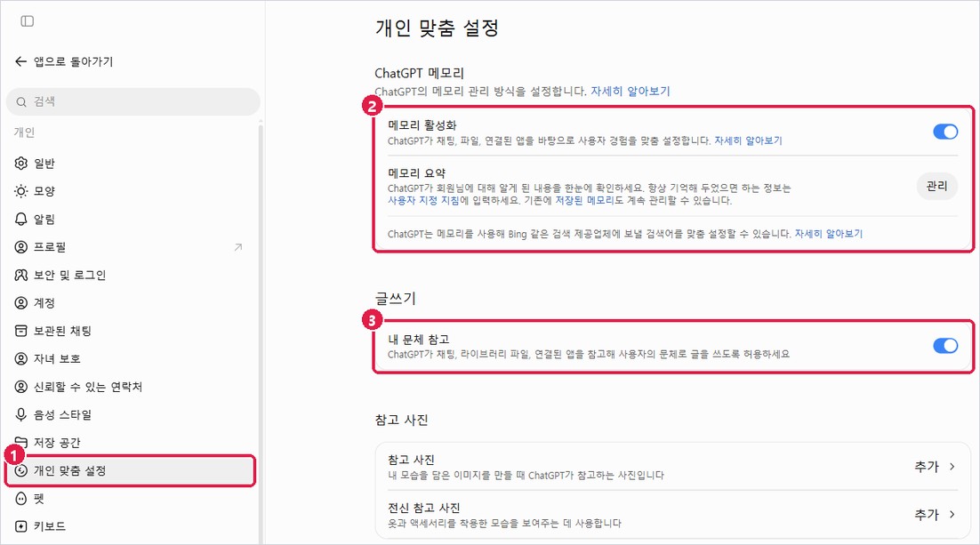Open 모양 settings section
Image resolution: width=980 pixels, height=545 pixels.
click(x=132, y=191)
